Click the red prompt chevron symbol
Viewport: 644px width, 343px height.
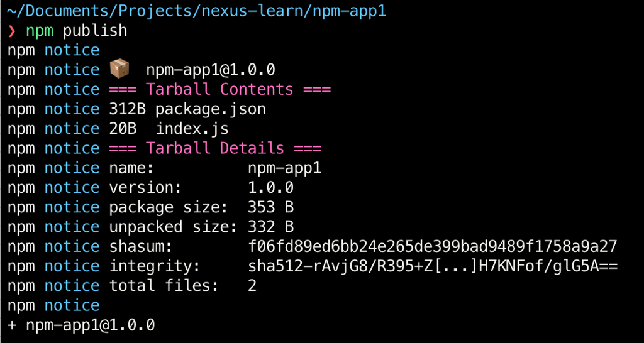(11, 31)
